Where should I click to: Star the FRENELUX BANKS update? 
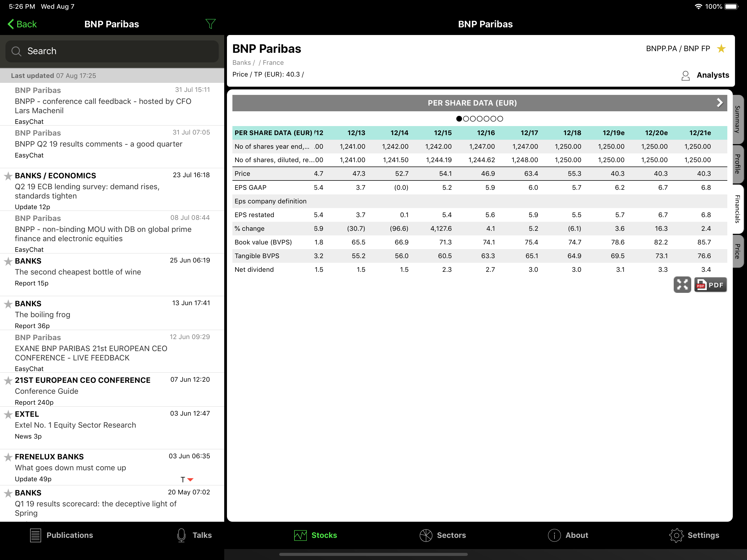point(8,457)
